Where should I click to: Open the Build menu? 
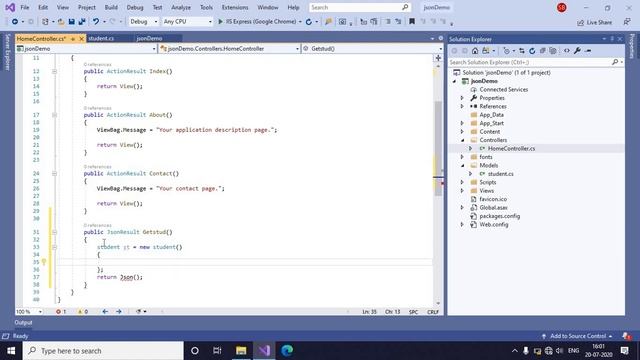(111, 7)
